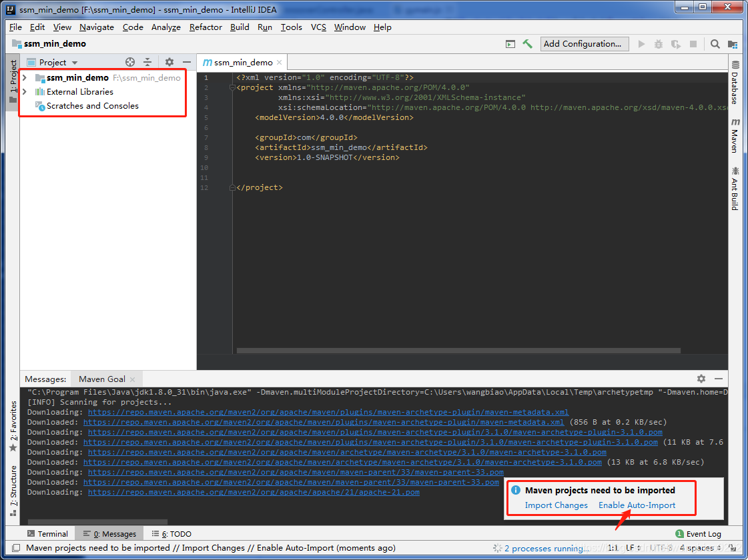Click the locate file crosshair icon
The width and height of the screenshot is (748, 560).
(129, 62)
